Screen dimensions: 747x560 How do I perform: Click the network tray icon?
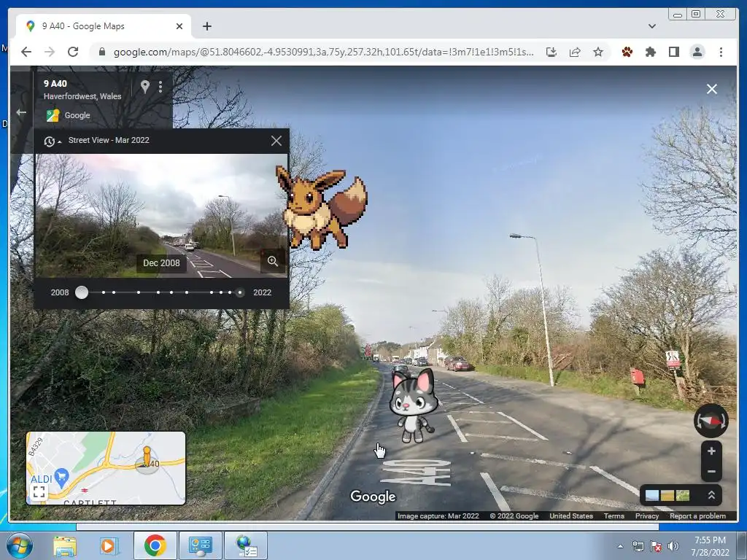click(x=638, y=546)
